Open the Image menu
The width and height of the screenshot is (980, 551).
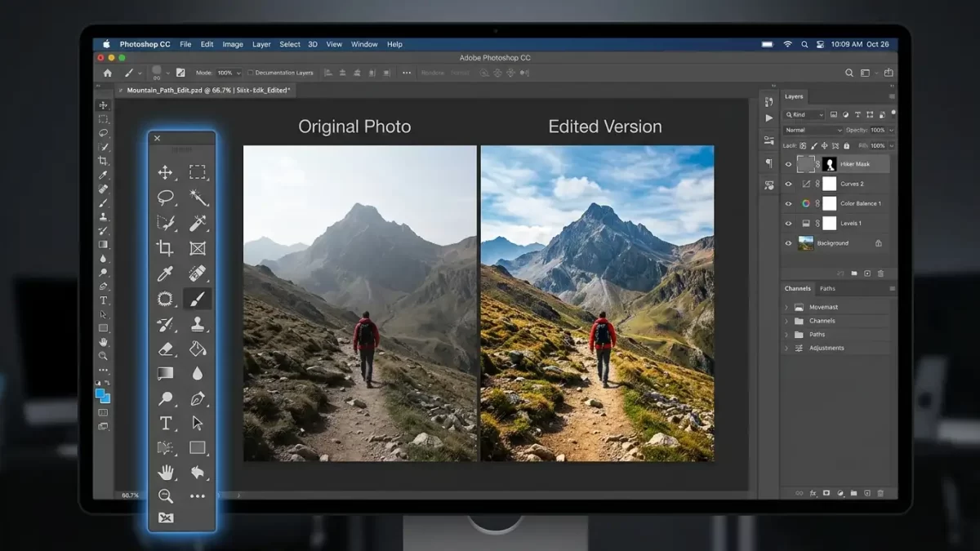pyautogui.click(x=233, y=44)
